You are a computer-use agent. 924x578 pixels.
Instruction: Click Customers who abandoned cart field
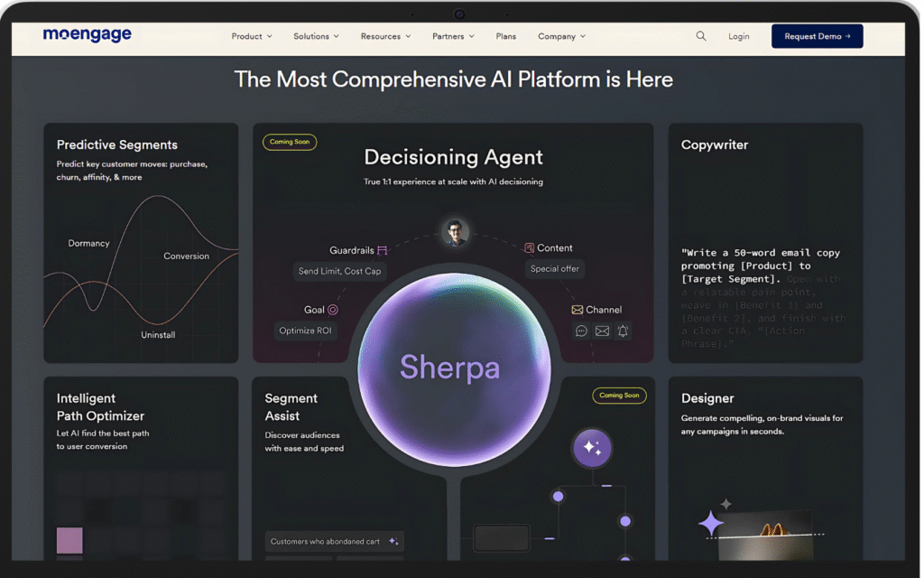[334, 542]
